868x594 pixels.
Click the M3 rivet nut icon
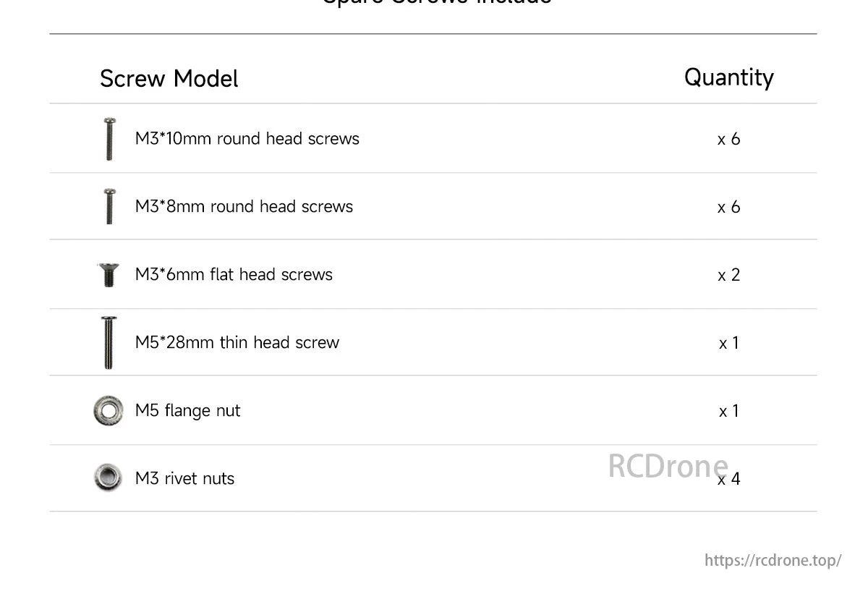tap(109, 478)
